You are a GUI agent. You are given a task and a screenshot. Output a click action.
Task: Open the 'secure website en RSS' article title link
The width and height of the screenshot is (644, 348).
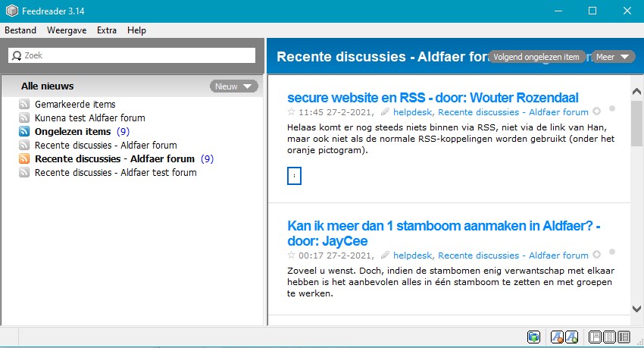pos(433,98)
